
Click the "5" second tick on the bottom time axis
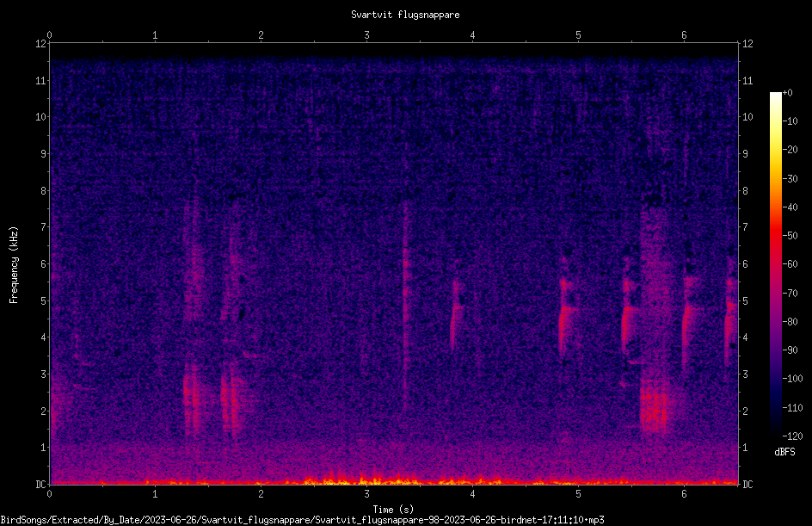point(578,494)
